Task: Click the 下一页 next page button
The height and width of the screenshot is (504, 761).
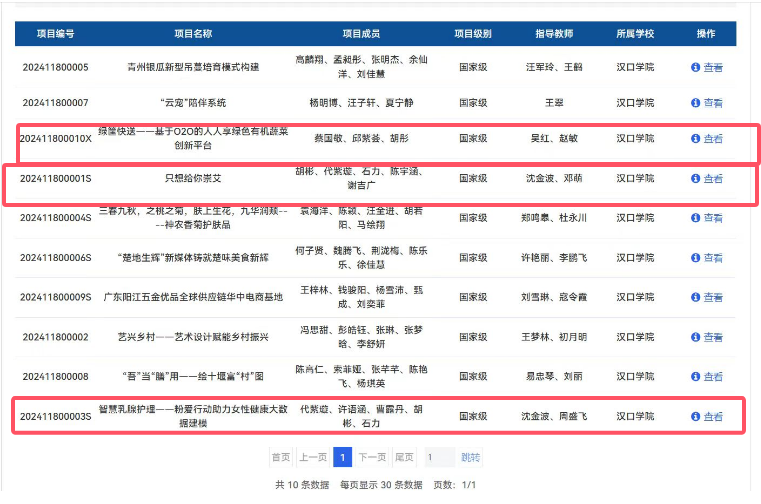Action: [372, 457]
